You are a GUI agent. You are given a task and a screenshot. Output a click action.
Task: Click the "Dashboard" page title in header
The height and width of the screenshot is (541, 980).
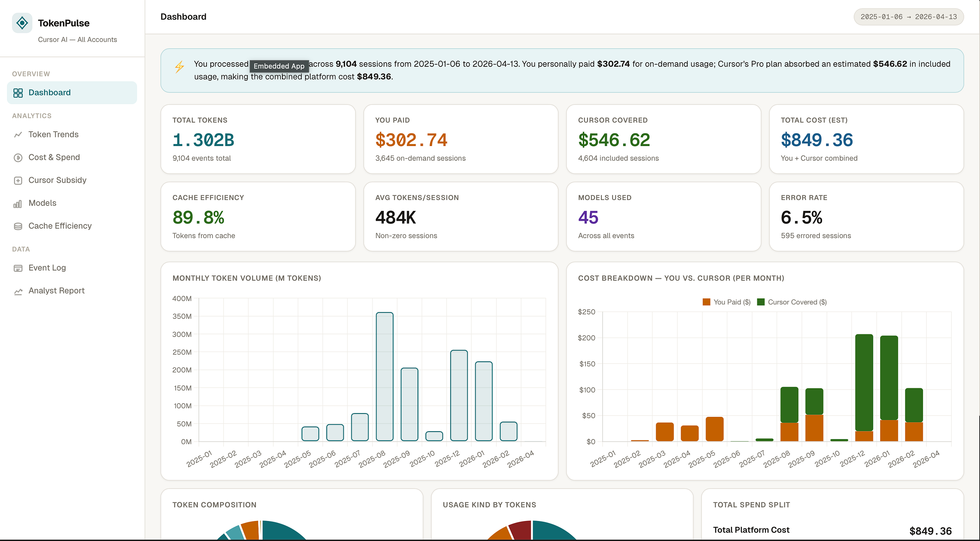[x=183, y=17]
